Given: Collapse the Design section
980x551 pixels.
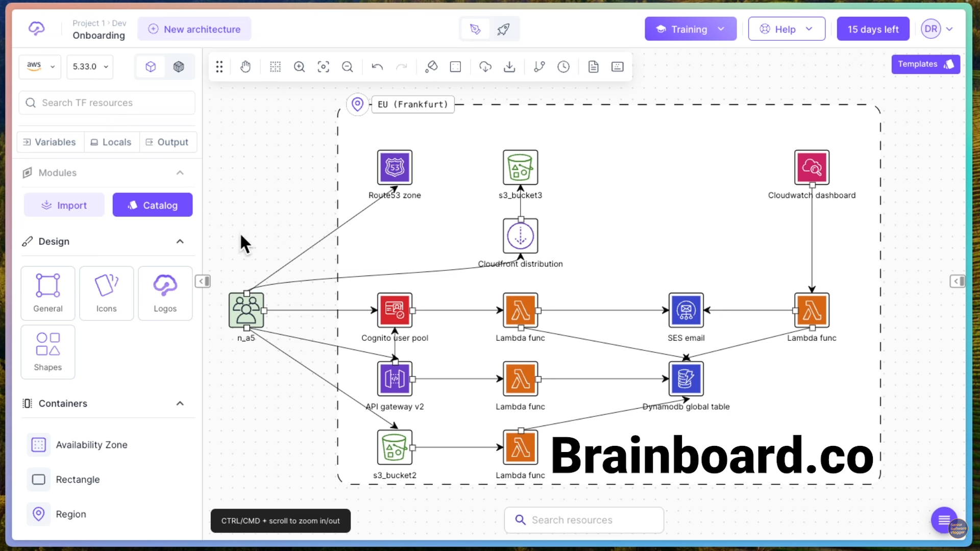Looking at the screenshot, I should [x=180, y=241].
